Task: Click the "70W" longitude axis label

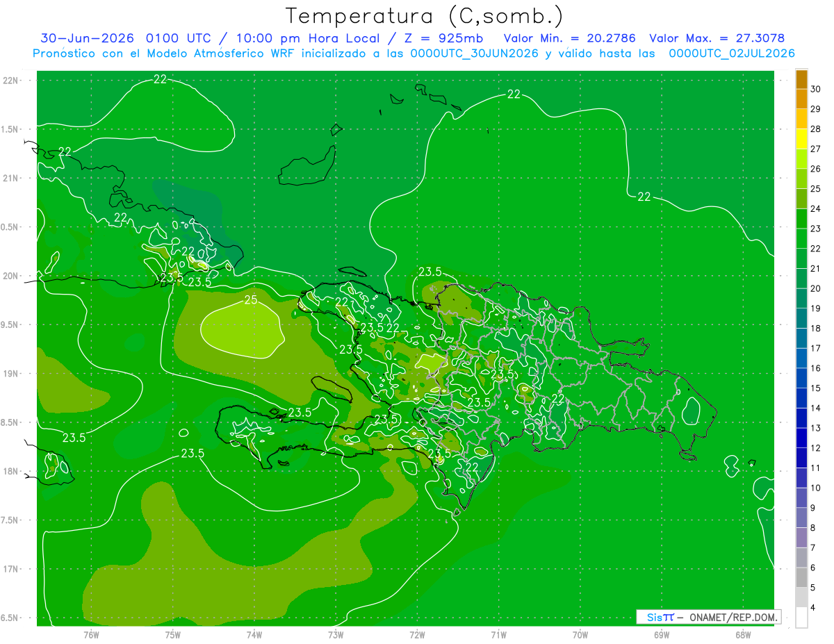Action: (580, 634)
